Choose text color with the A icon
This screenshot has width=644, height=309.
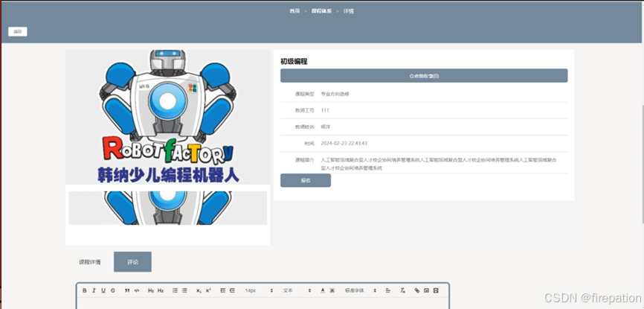click(x=323, y=290)
